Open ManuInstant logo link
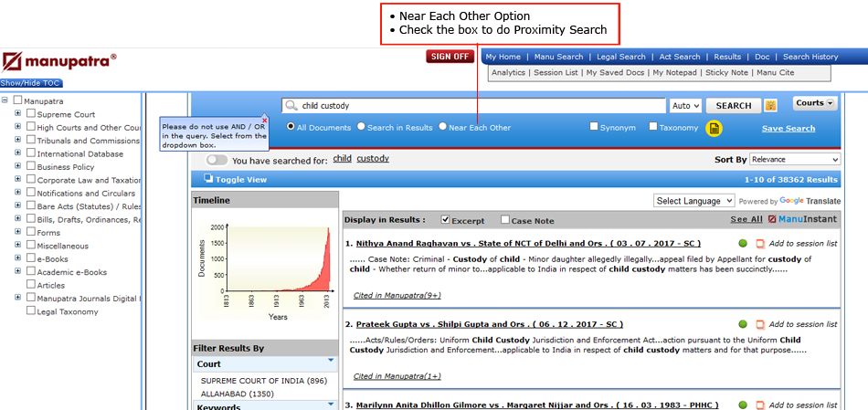 tap(802, 219)
